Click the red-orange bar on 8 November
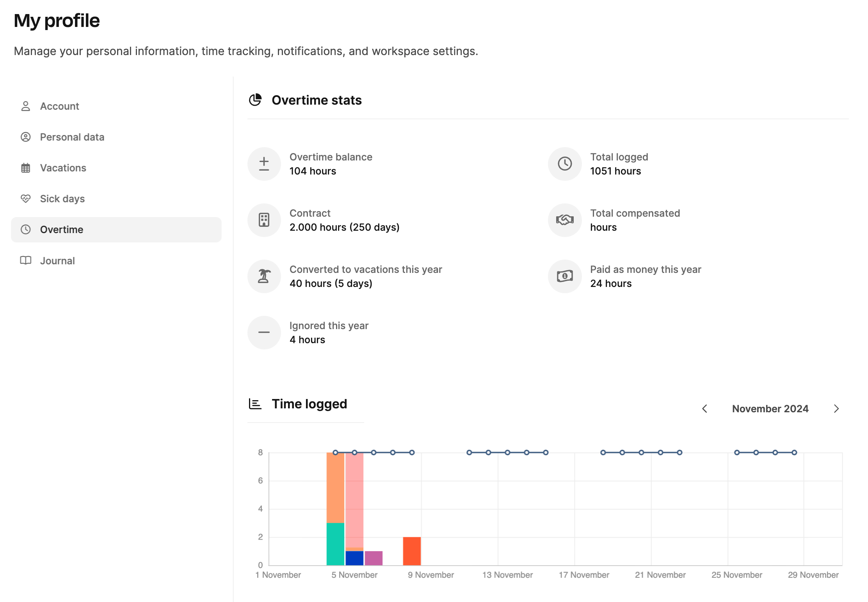 [x=412, y=551]
